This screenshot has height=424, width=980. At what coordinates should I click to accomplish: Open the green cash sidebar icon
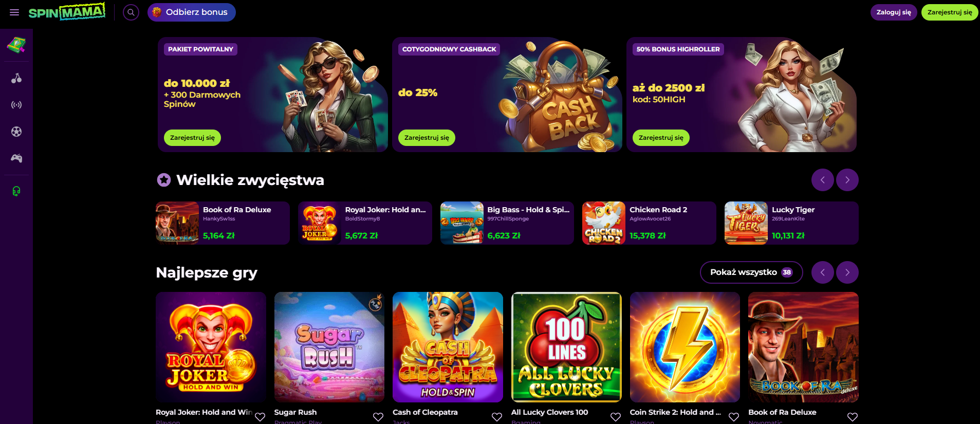tap(16, 45)
